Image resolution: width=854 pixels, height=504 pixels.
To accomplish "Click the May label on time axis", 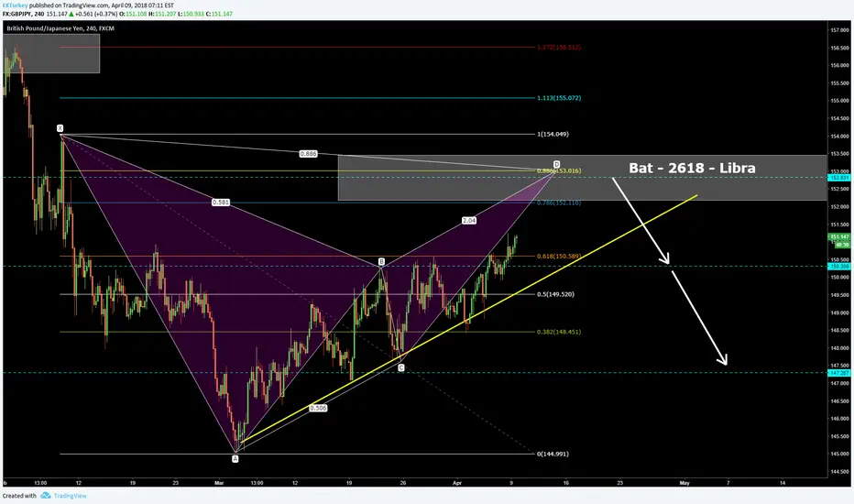I will click(x=684, y=483).
